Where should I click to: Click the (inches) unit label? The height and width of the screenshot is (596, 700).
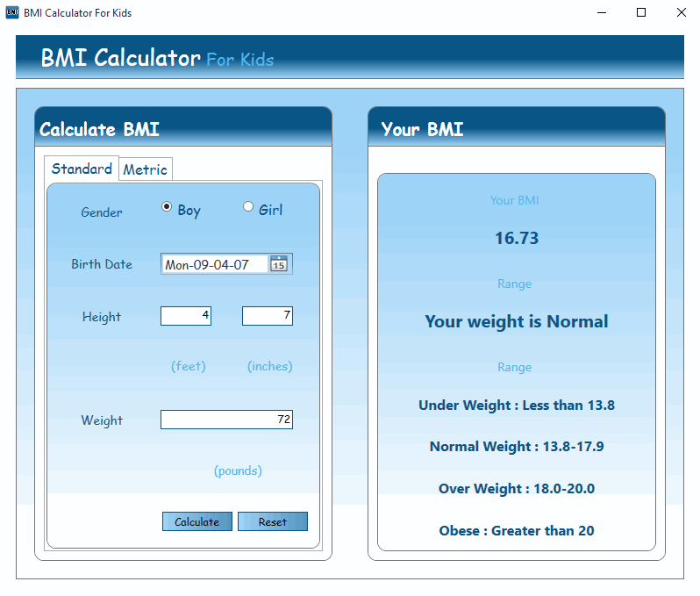(x=270, y=366)
